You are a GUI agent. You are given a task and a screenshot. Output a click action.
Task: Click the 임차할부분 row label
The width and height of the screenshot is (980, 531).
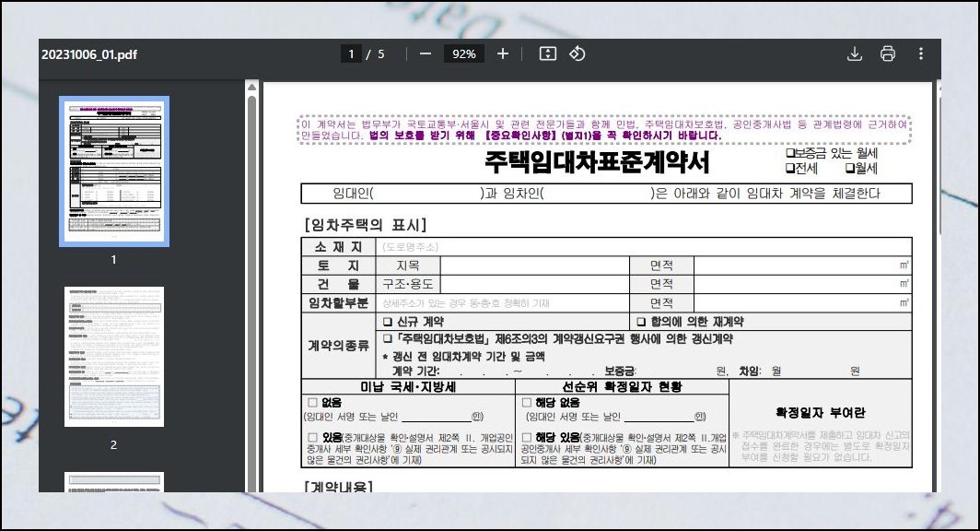(x=338, y=303)
